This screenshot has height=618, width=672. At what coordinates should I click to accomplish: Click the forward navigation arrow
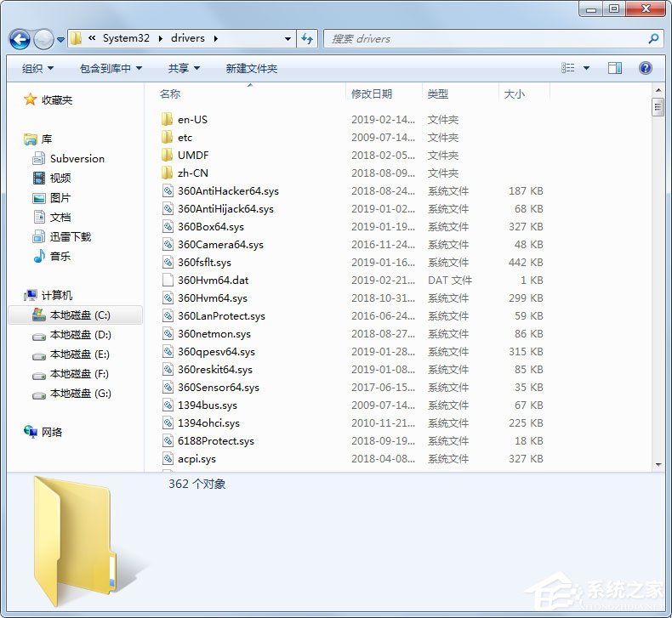click(43, 39)
